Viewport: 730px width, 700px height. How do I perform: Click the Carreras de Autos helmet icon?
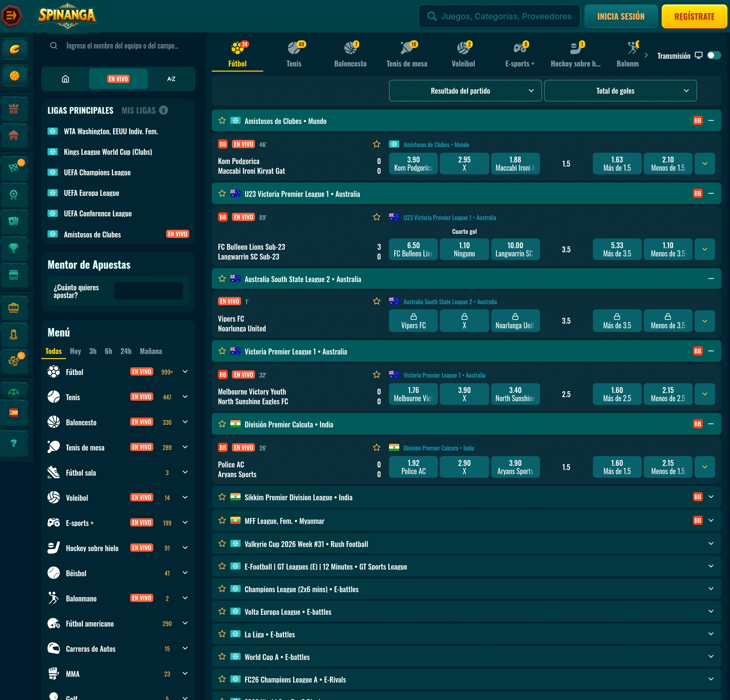tap(54, 648)
